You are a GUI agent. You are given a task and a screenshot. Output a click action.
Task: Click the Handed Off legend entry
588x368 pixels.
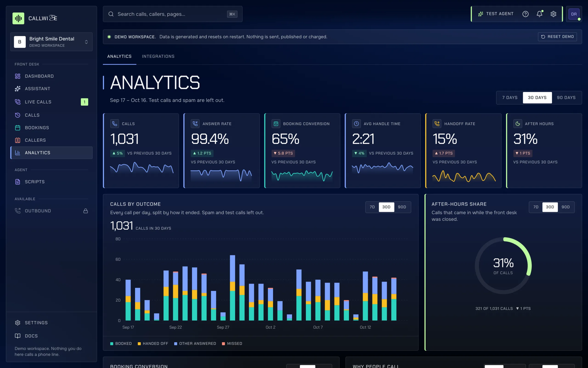point(153,344)
